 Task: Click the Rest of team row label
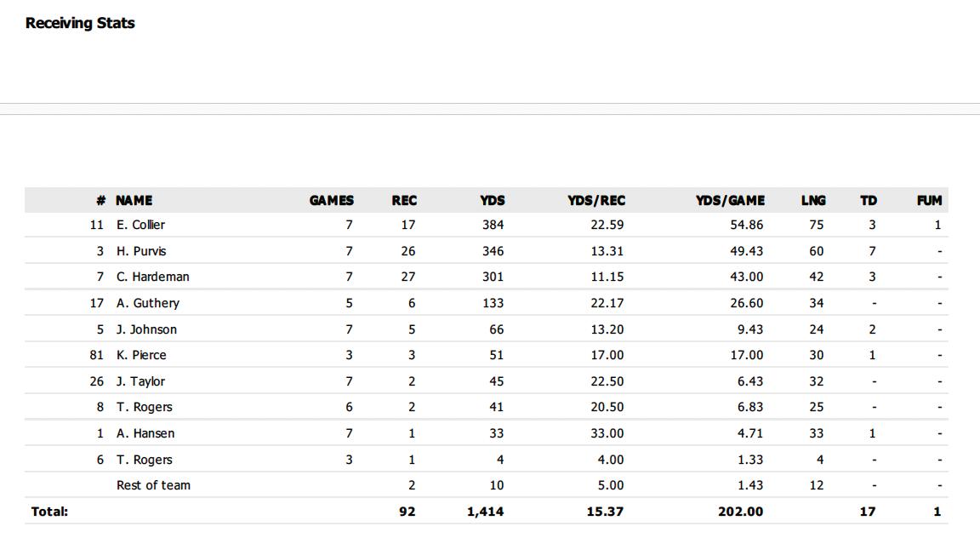153,485
